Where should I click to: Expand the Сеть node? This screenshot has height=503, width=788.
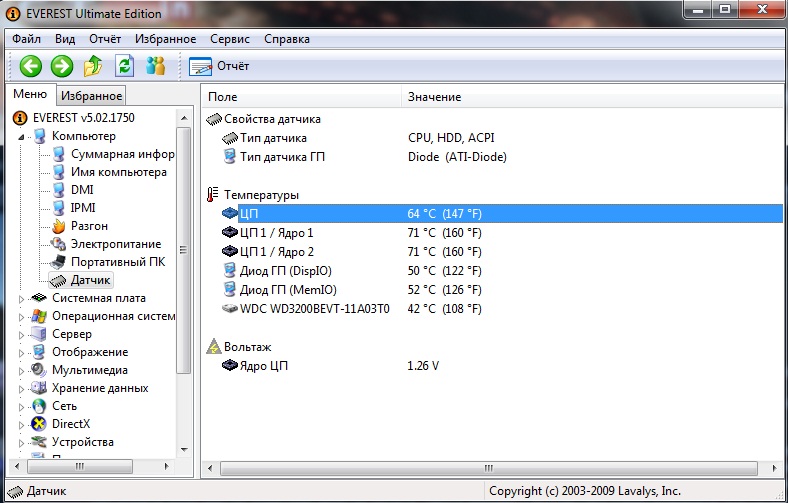click(21, 408)
